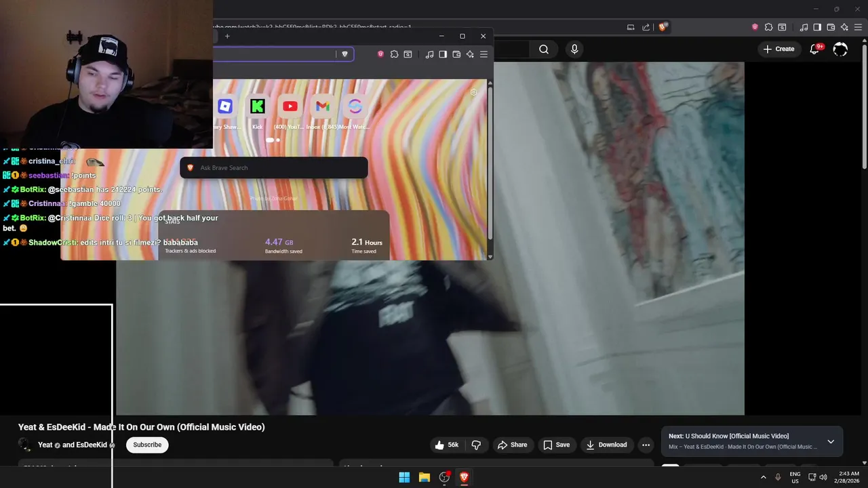Open new tab page customize gear icon

click(473, 93)
